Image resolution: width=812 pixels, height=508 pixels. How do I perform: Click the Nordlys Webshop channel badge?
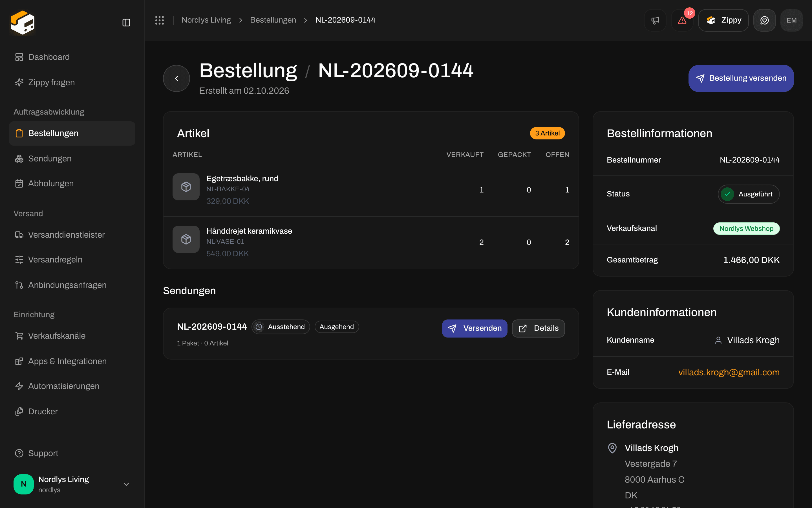(746, 229)
